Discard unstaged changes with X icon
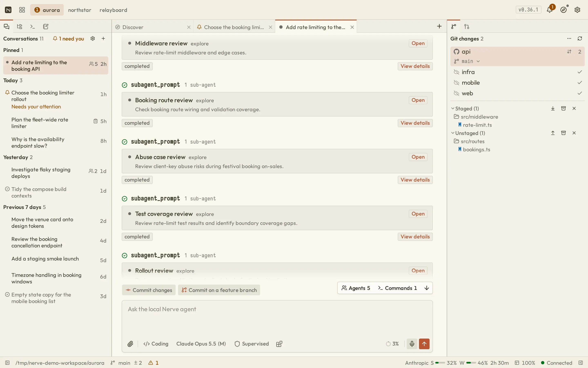 tap(574, 133)
